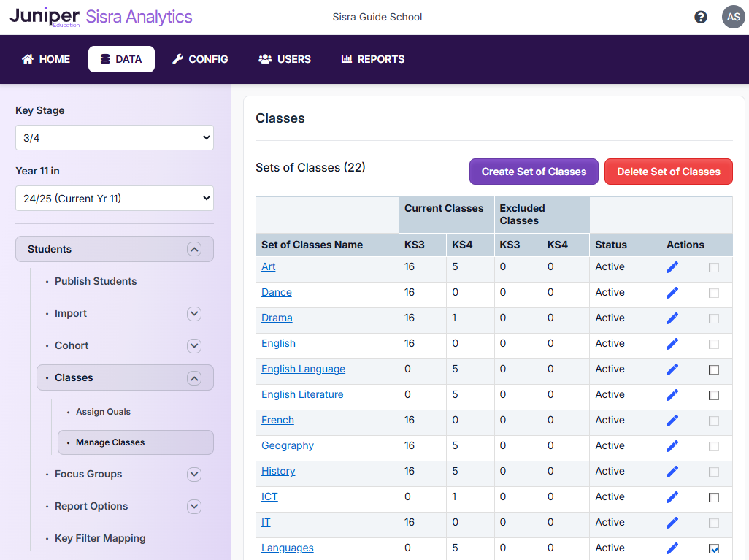The height and width of the screenshot is (560, 749).
Task: Expand the Import section chevron
Action: tap(193, 313)
